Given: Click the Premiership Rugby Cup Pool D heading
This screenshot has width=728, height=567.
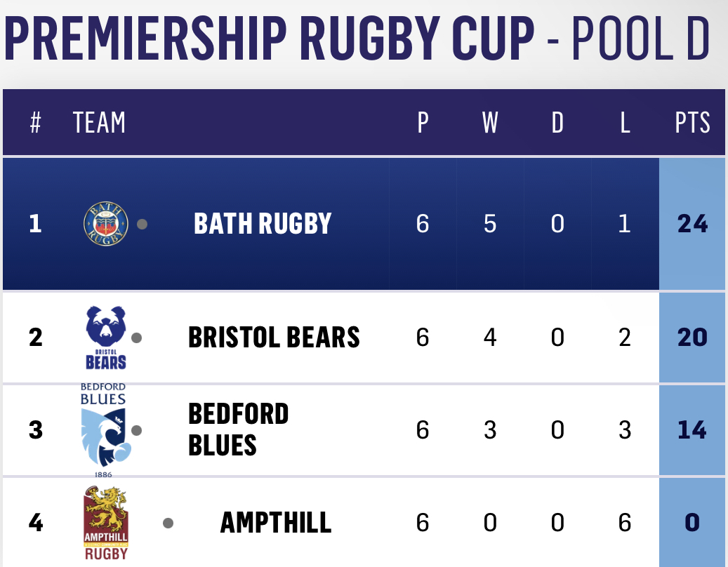Looking at the screenshot, I should tap(357, 39).
